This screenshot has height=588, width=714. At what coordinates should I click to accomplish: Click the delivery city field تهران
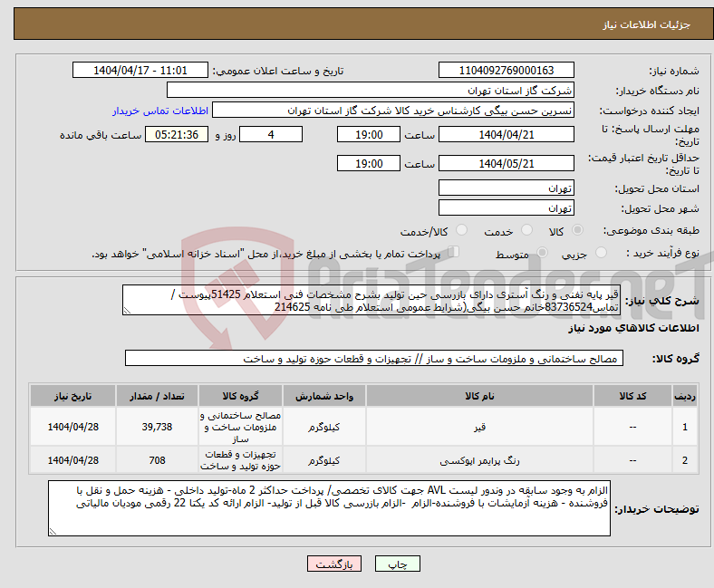coord(506,207)
